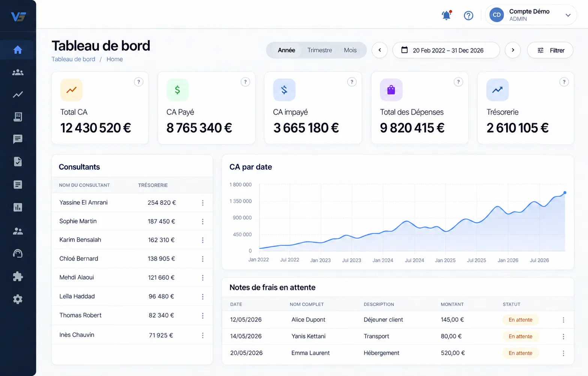Open options menu for Yassine El Amrani
Screen dimensions: 588x376
pyautogui.click(x=203, y=203)
